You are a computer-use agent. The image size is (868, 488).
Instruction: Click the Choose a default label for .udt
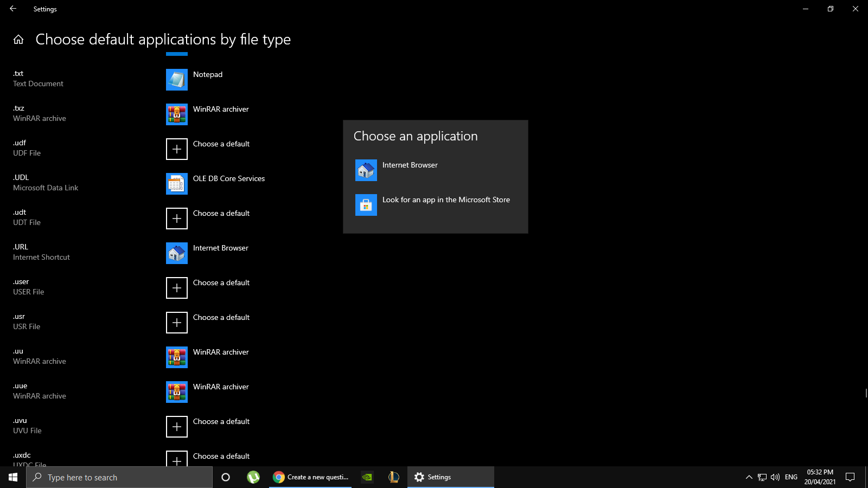tap(221, 213)
